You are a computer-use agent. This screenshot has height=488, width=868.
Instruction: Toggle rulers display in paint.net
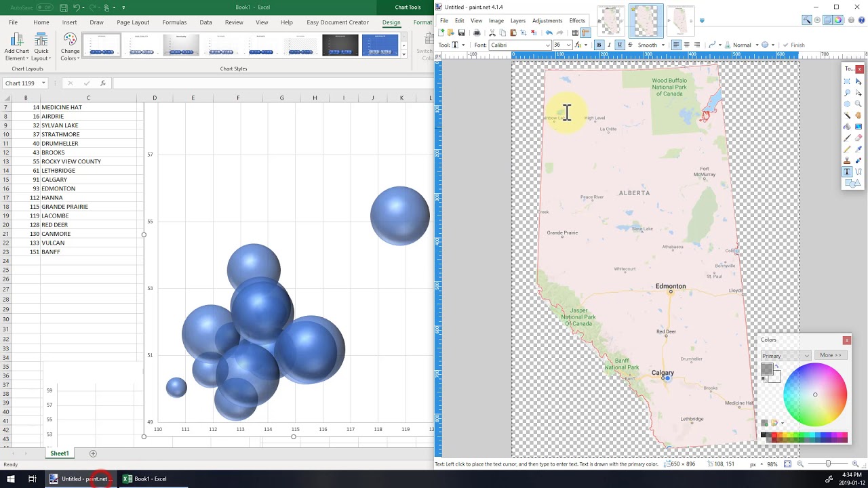[x=586, y=33]
